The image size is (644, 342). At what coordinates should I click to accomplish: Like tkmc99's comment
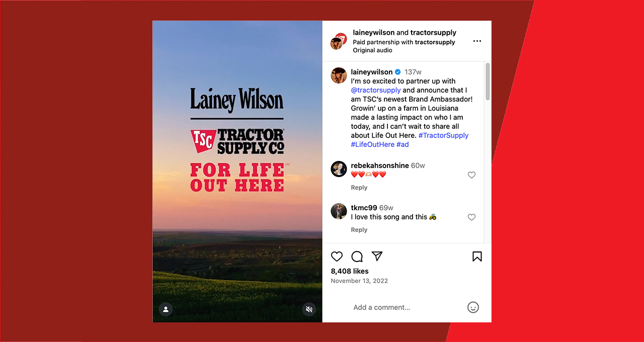tap(471, 217)
